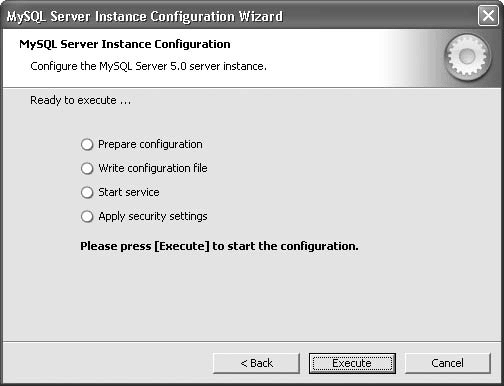Viewport: 504px width, 386px height.
Task: Select the Apply security settings indicator circle
Action: [x=87, y=216]
